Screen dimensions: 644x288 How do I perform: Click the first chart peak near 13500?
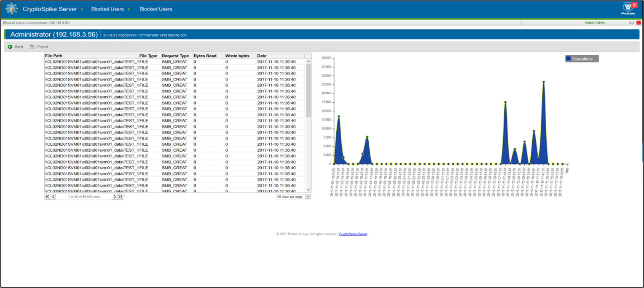(338, 116)
